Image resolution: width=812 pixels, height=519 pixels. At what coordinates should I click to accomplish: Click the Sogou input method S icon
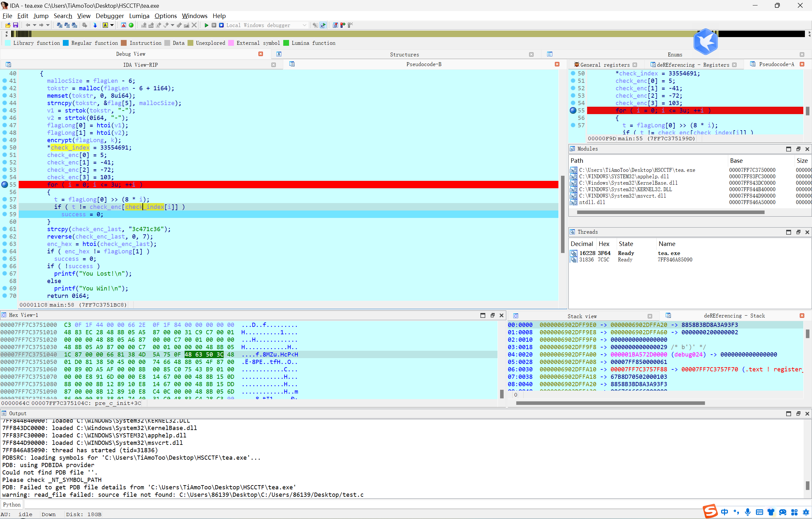(x=710, y=511)
